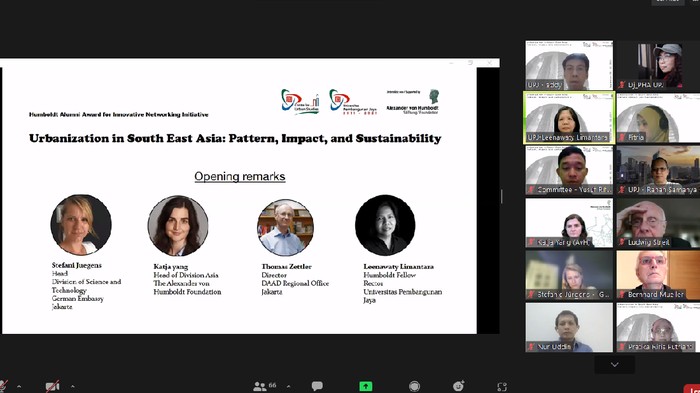Viewport: 700px width, 393px height.
Task: Open the Participants panel showing 66
Action: (265, 386)
